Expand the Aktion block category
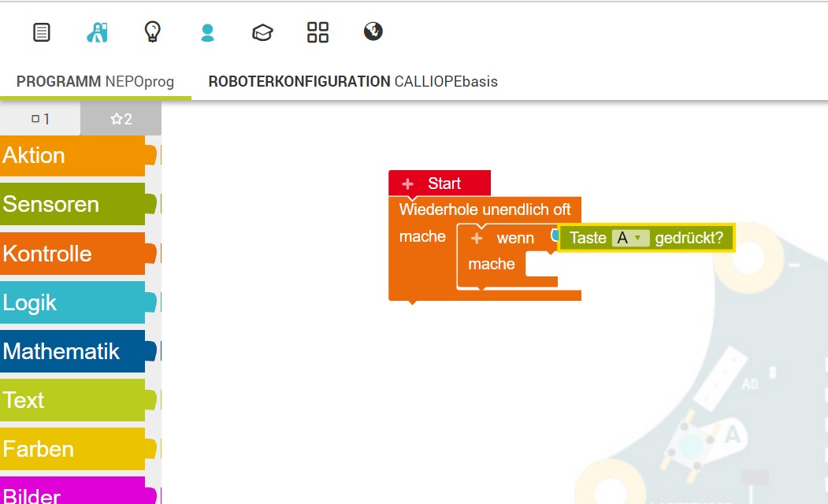The width and height of the screenshot is (828, 504). (72, 156)
